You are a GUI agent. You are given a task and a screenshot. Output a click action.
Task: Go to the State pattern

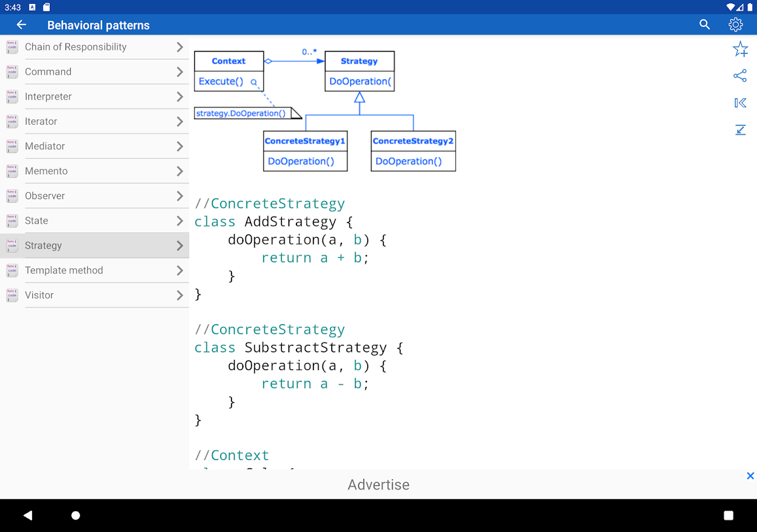point(37,221)
